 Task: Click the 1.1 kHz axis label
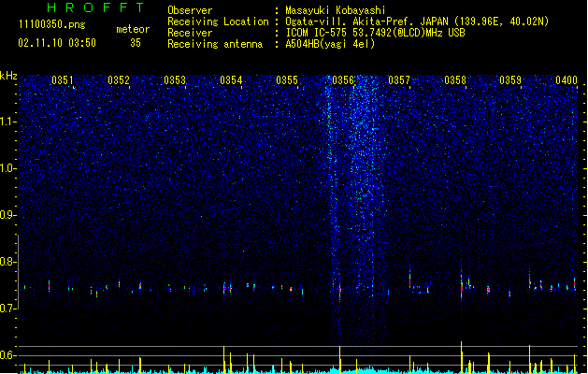pos(8,122)
